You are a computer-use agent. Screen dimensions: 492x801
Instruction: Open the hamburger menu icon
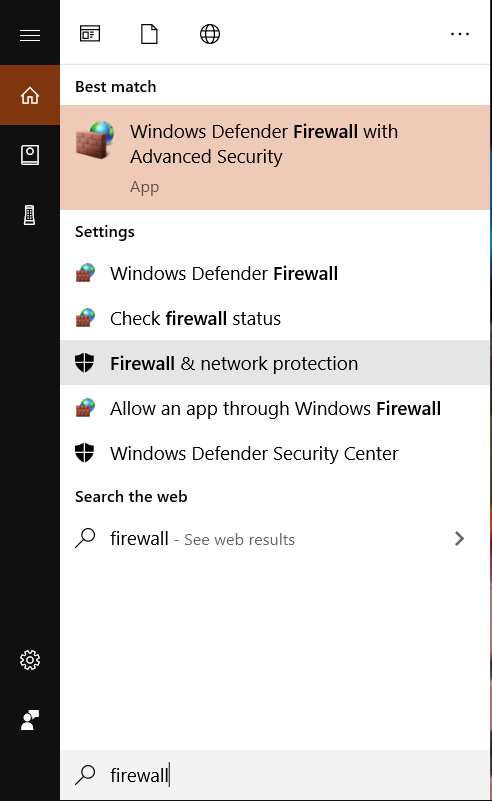tap(30, 35)
